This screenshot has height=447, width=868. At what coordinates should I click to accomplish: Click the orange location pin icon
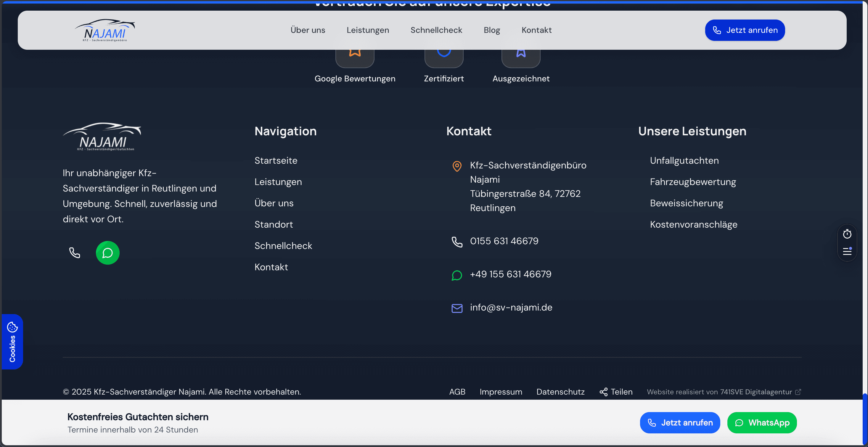[457, 166]
